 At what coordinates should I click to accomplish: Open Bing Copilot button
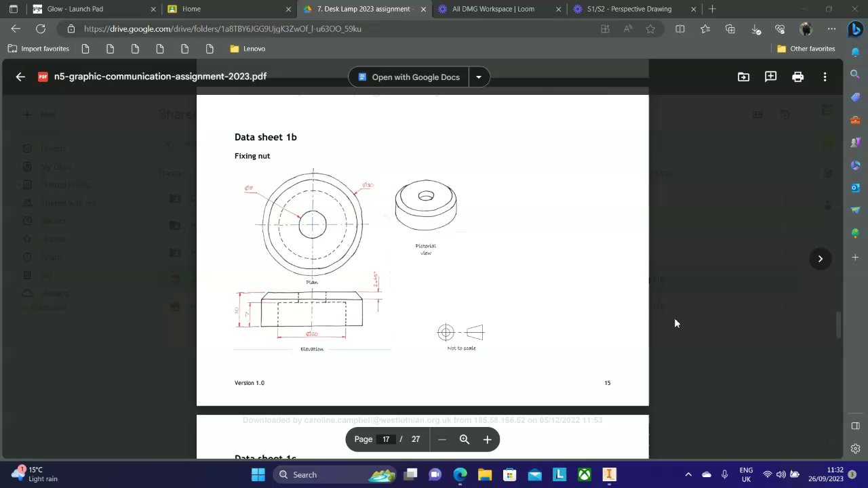(855, 29)
